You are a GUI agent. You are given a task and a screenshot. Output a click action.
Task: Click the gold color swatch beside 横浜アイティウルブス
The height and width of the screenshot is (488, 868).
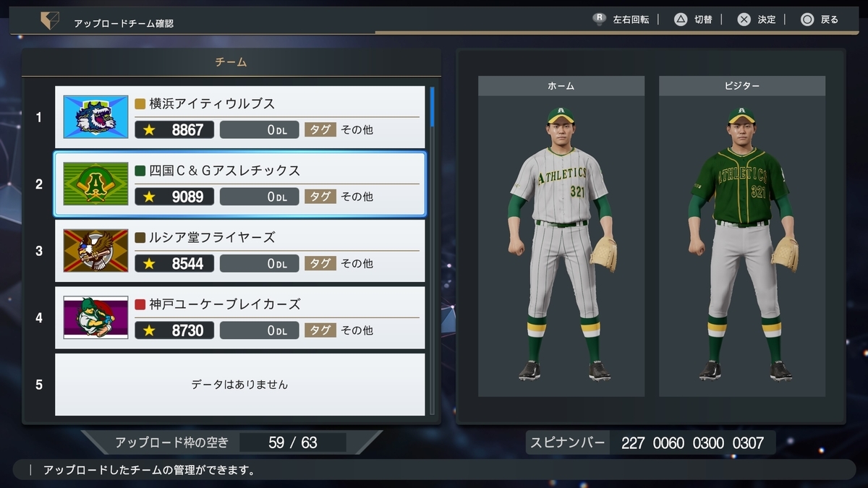click(140, 103)
